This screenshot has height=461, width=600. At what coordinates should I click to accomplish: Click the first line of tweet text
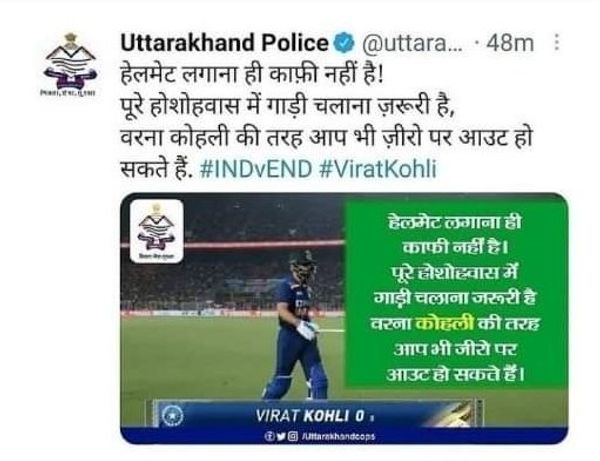coord(252,74)
